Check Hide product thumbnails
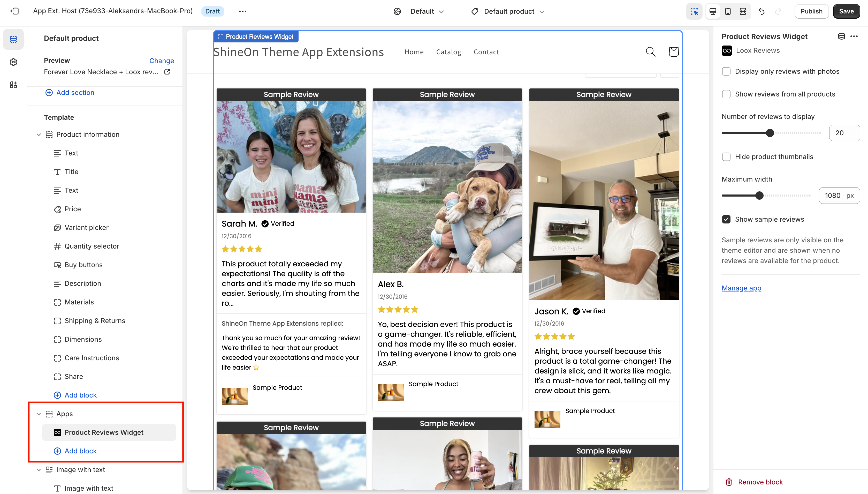This screenshot has width=868, height=494. 726,157
